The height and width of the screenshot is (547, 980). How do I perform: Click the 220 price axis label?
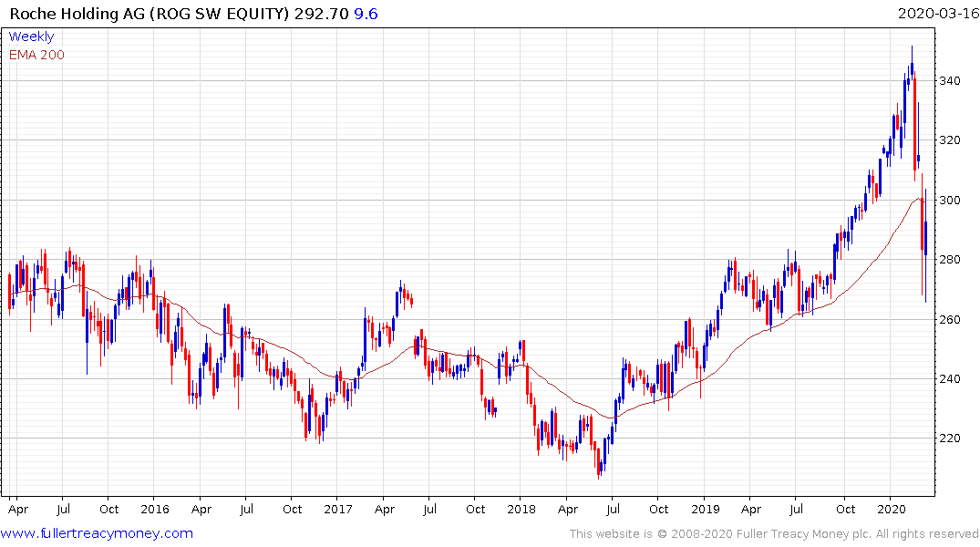pos(950,439)
